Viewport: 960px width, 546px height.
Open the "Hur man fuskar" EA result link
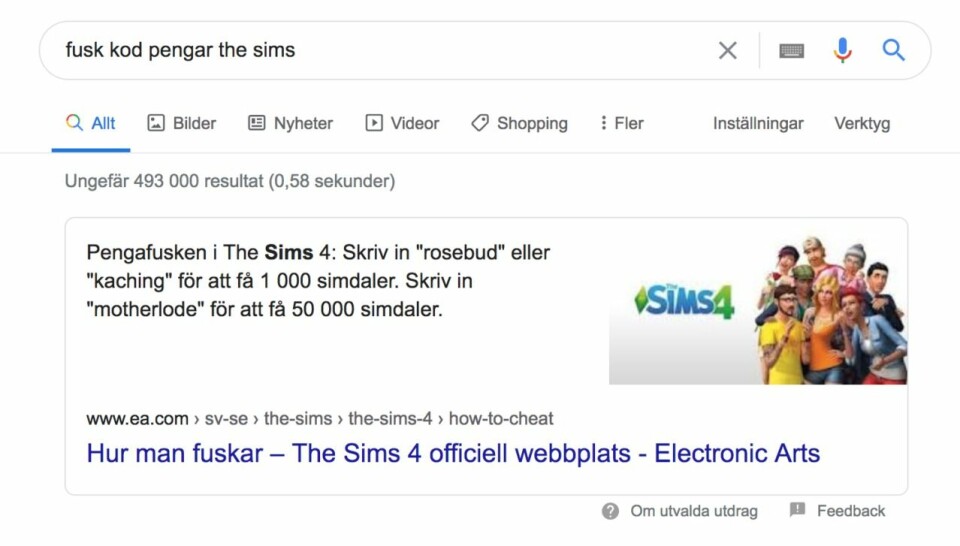[x=453, y=453]
